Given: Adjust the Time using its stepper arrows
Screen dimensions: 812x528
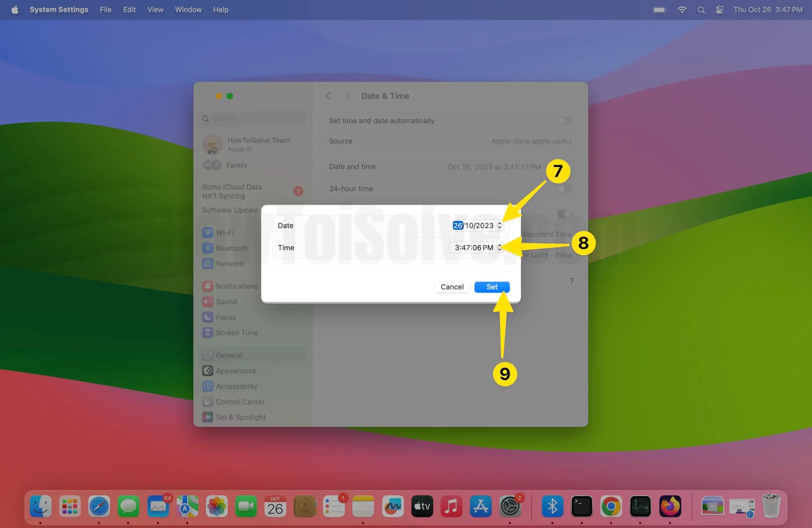Looking at the screenshot, I should 500,248.
